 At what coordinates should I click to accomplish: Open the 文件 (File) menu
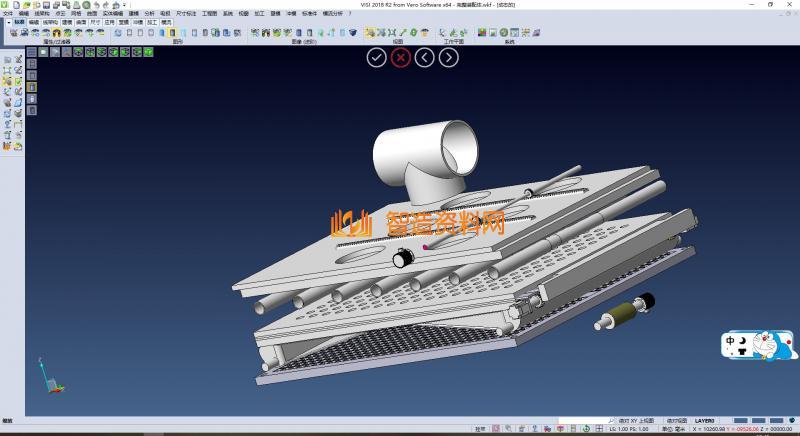coord(8,13)
